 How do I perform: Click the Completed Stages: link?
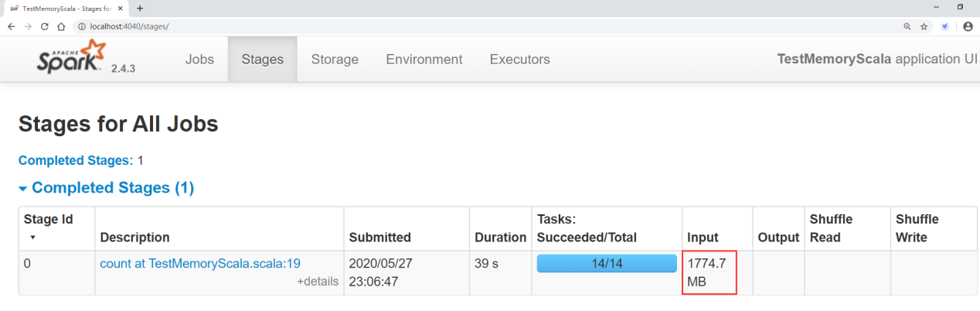click(76, 161)
